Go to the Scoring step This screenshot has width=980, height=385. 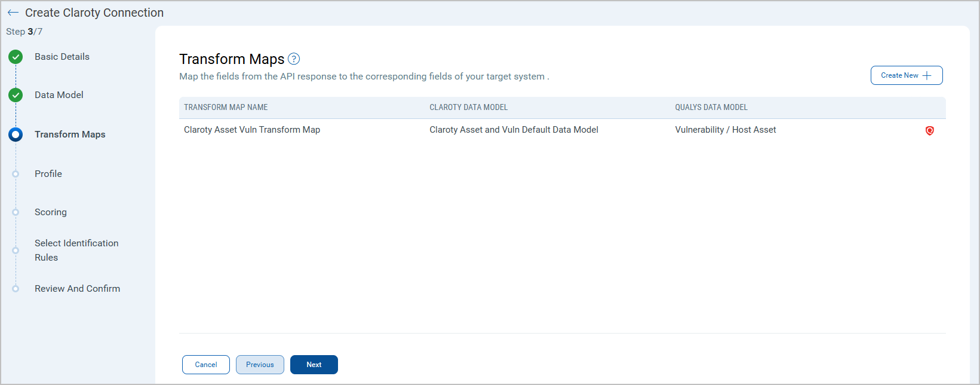click(x=51, y=212)
